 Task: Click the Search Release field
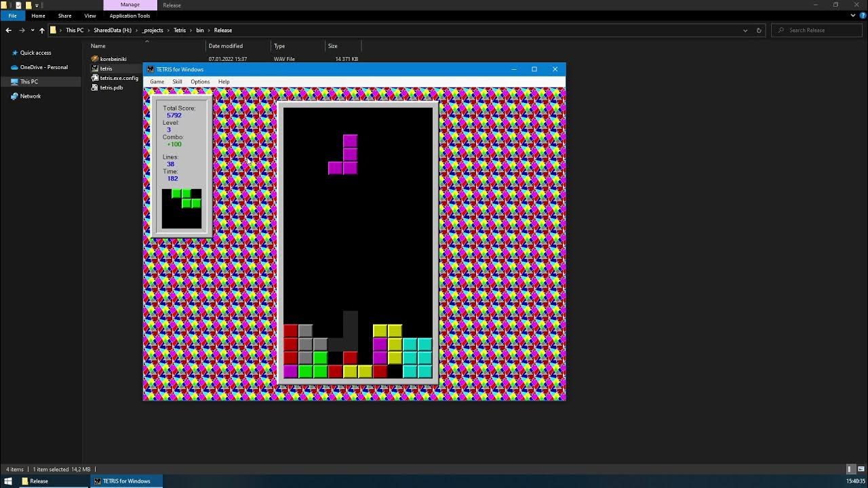818,30
